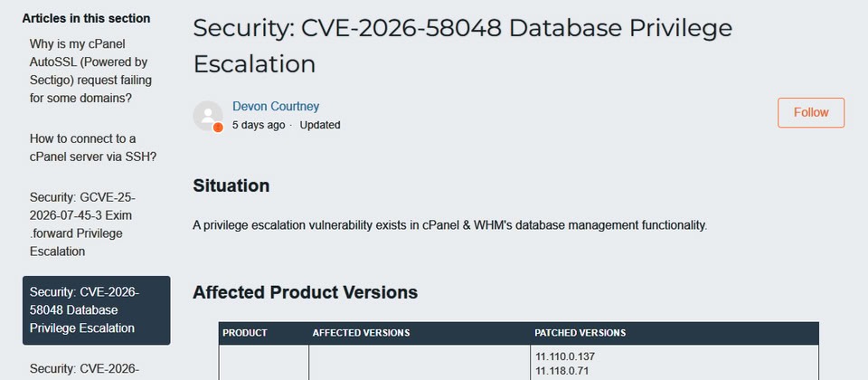Follow this article with the Follow button
The width and height of the screenshot is (868, 380).
click(x=811, y=112)
